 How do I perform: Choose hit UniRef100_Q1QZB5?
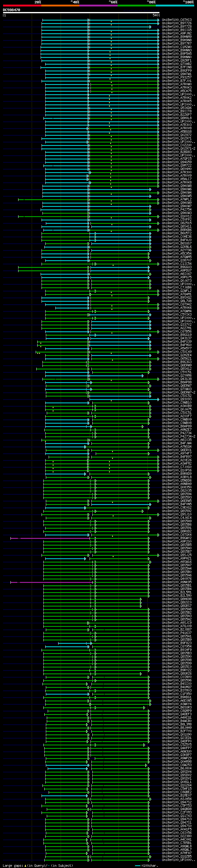[177, 857]
